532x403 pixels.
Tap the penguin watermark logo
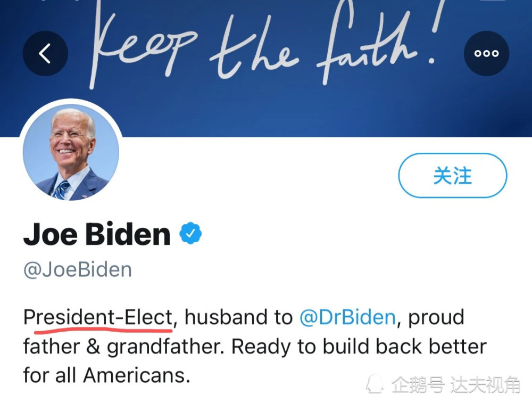[375, 384]
